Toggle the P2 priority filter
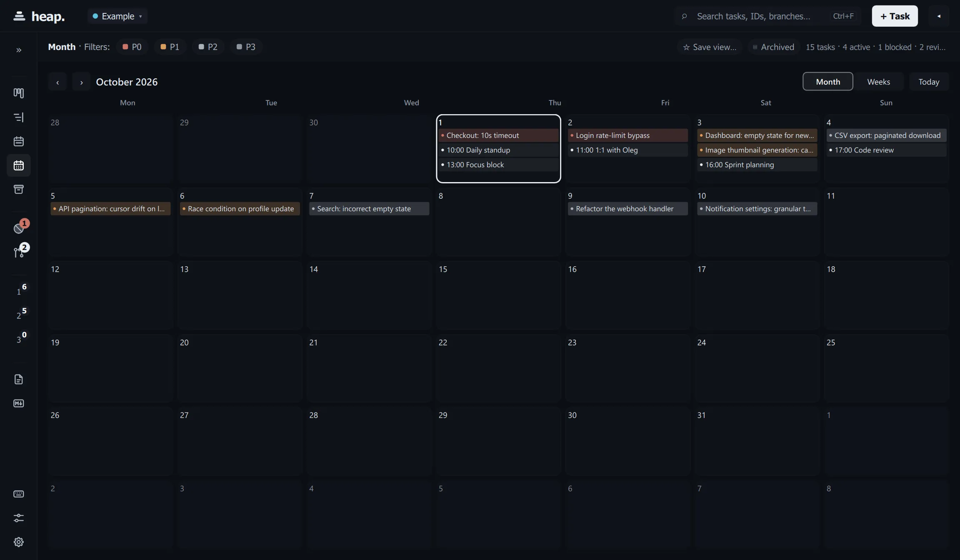 (x=208, y=47)
